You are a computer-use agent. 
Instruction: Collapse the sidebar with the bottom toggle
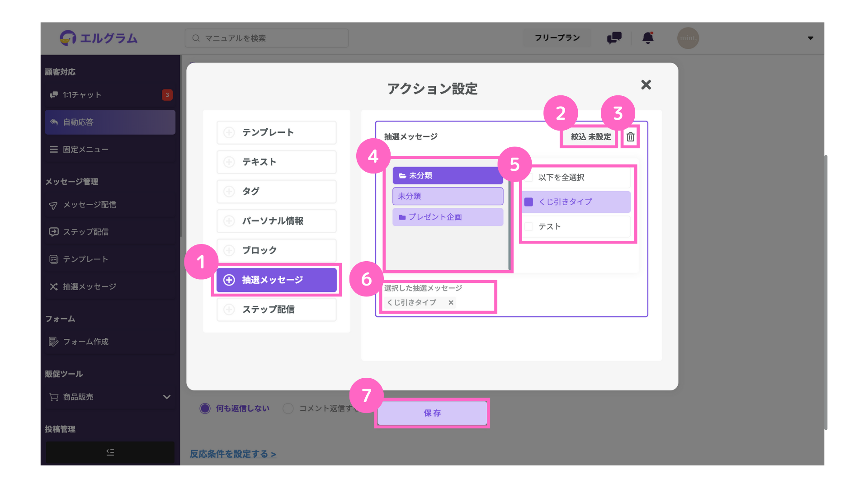(x=110, y=452)
